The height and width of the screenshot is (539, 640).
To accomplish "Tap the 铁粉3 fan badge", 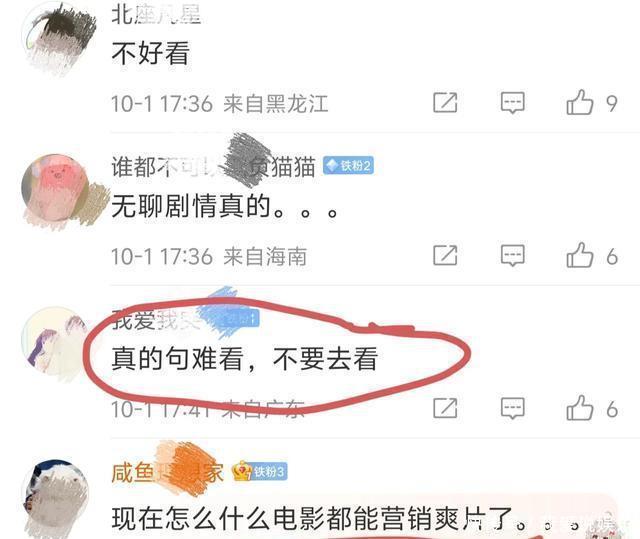I will (x=260, y=472).
